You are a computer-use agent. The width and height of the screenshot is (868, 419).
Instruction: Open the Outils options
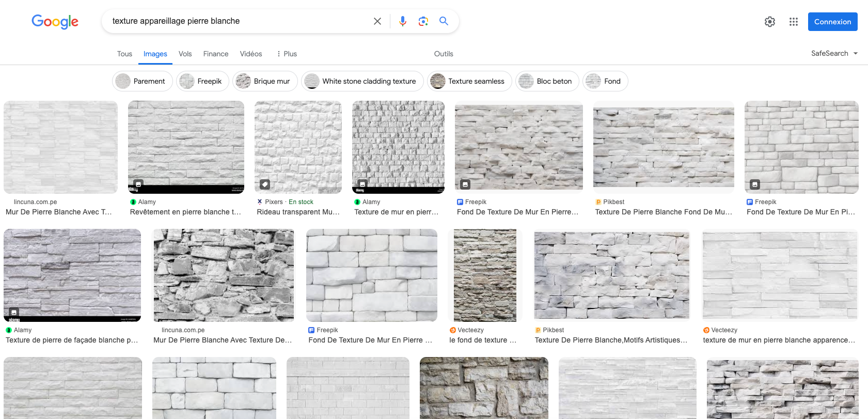tap(444, 54)
